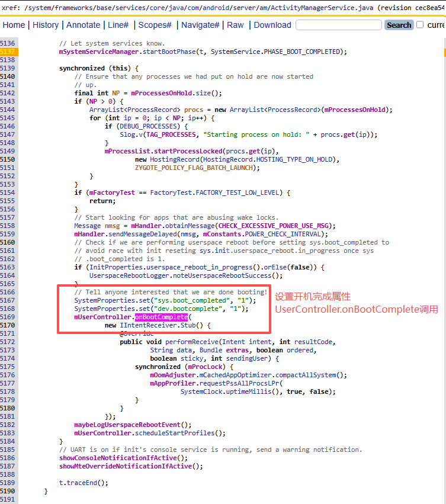This screenshot has height=504, width=446.
Task: Follow IIntentReceiver symbol link
Action: pyautogui.click(x=148, y=325)
